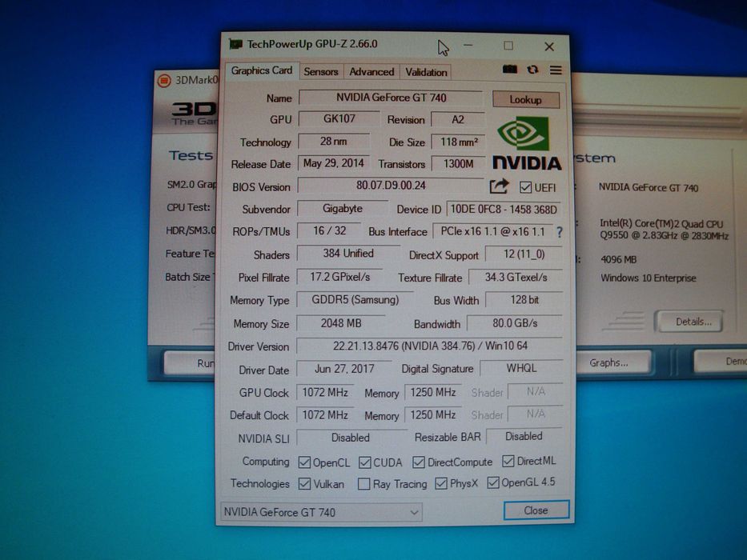The height and width of the screenshot is (560, 747).
Task: Click the Transistors value 1300M
Action: click(x=458, y=164)
